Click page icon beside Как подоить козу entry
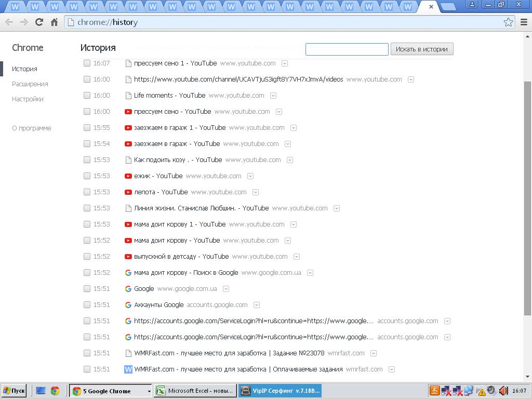Image resolution: width=532 pixels, height=399 pixels. click(x=128, y=160)
